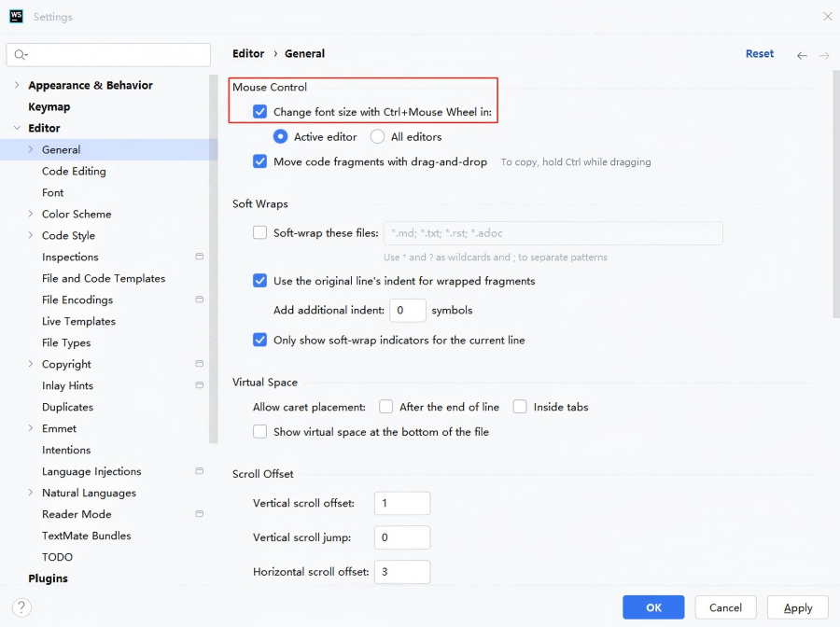Click the project-level icon beside Inspections
The height and width of the screenshot is (627, 840).
(200, 257)
